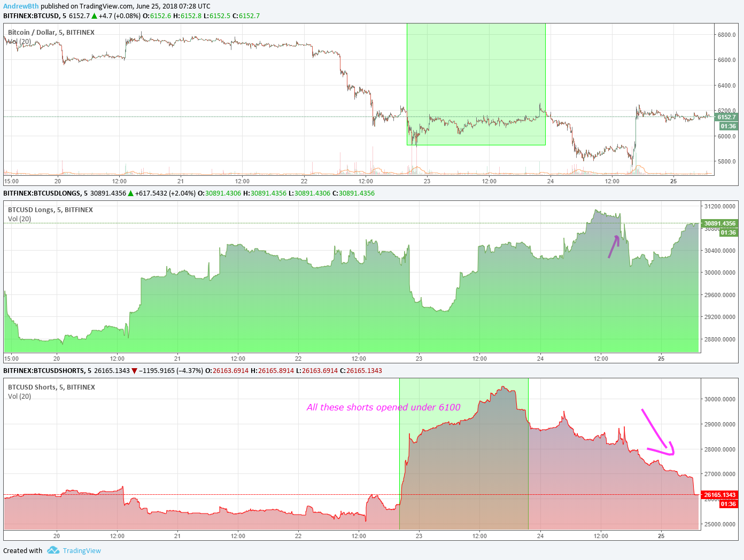
Task: Click the 29000.0000 Shorts axis label
Action: (720, 424)
